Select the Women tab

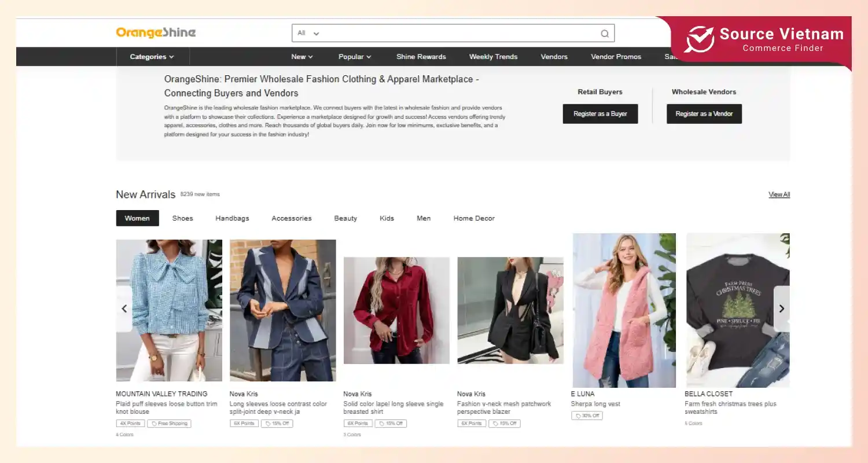coord(137,218)
